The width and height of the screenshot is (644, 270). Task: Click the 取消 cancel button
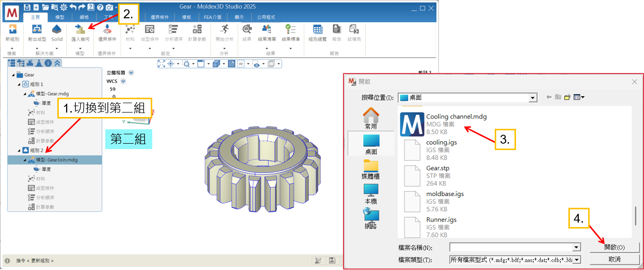pos(614,259)
